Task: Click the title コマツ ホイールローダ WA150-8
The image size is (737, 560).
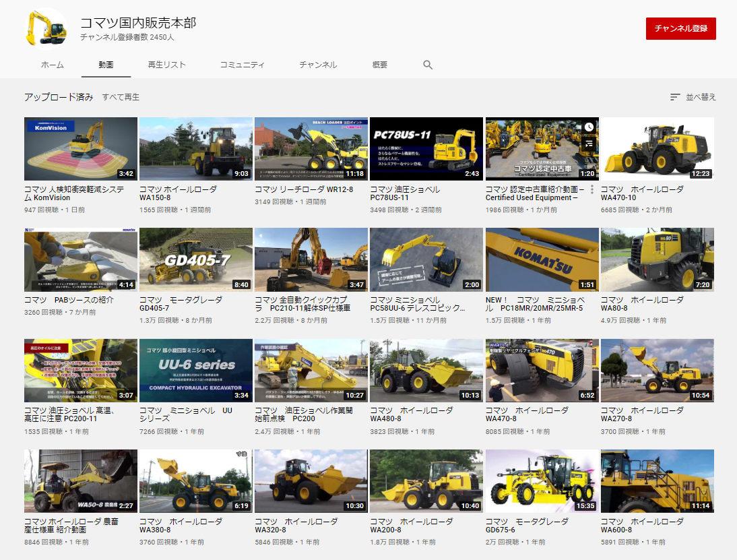Action: (178, 193)
